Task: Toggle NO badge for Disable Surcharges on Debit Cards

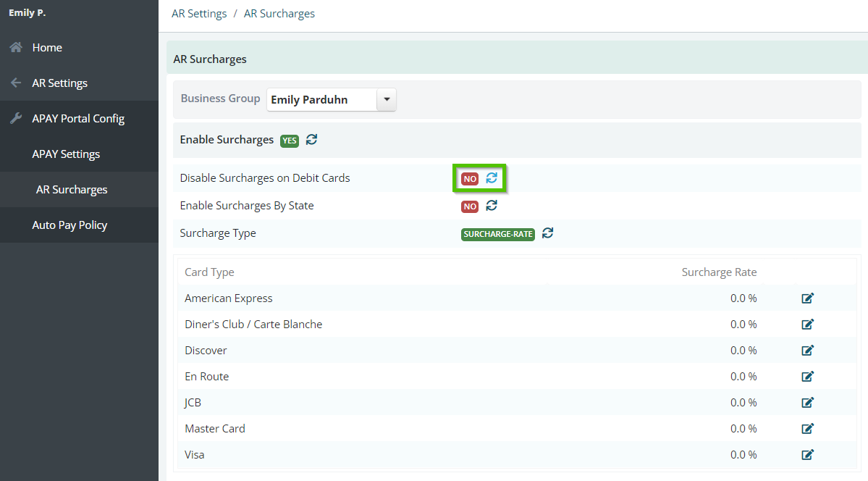Action: pyautogui.click(x=470, y=179)
